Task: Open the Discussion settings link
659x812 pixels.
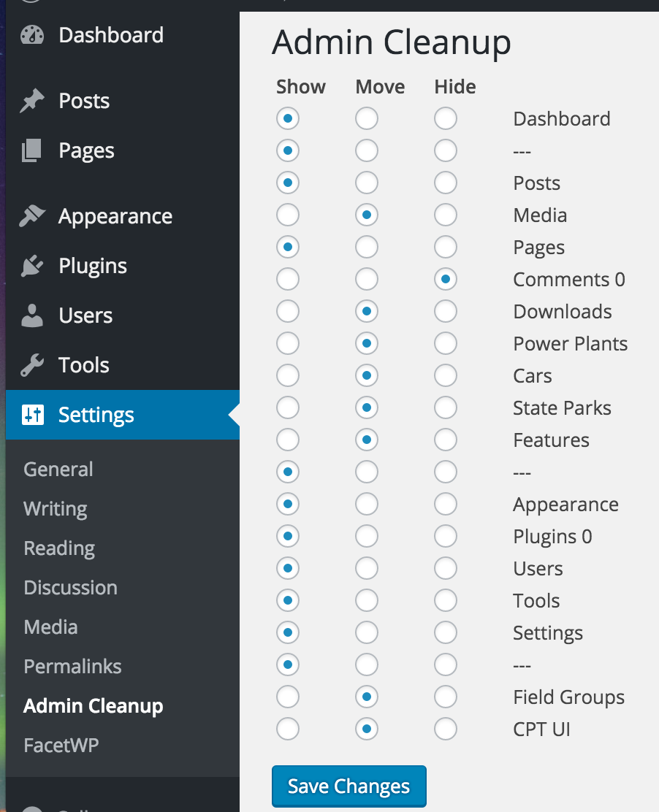Action: (x=70, y=588)
